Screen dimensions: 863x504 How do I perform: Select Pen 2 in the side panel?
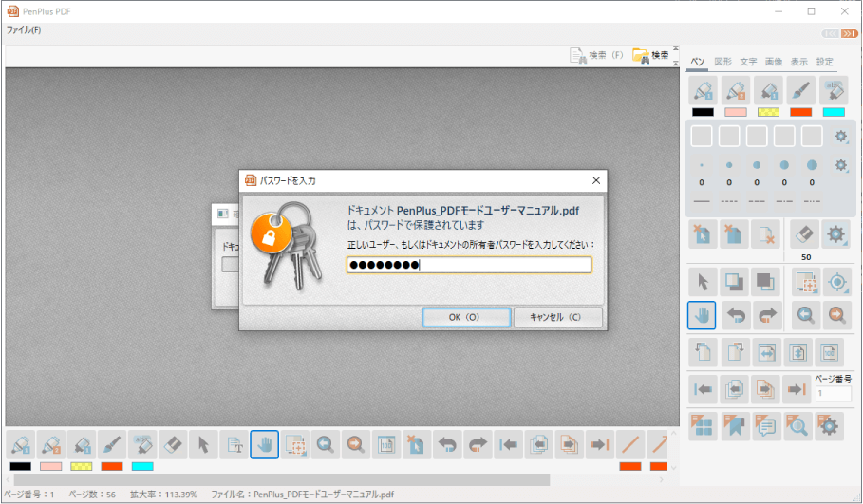[736, 91]
